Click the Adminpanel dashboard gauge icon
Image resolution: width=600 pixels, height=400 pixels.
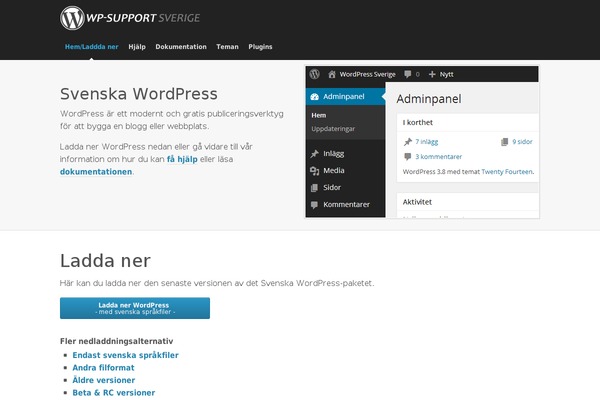point(315,96)
